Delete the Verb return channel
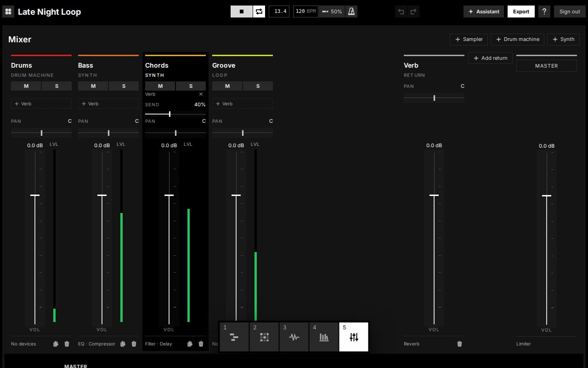The image size is (588, 368). point(459,344)
